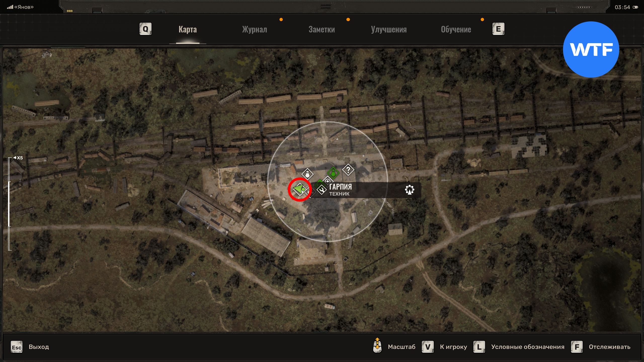Click the white location pin map marker
644x362 pixels.
(328, 181)
